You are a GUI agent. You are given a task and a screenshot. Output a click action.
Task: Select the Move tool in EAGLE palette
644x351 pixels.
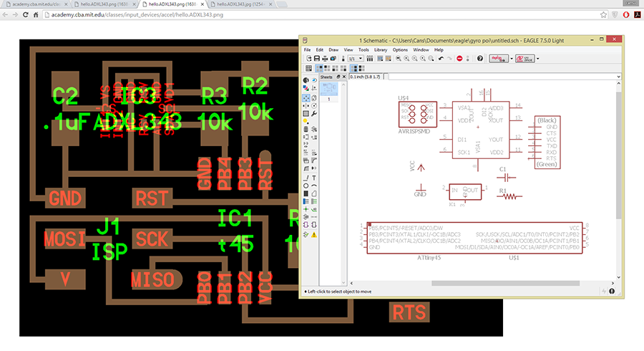(x=306, y=98)
